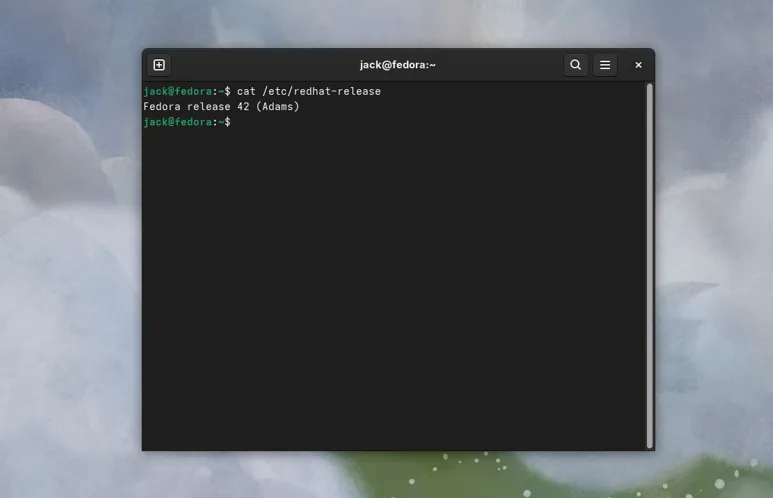Click the first jack@fedora prompt
Viewport: 773px width, 498px height.
[x=187, y=92]
